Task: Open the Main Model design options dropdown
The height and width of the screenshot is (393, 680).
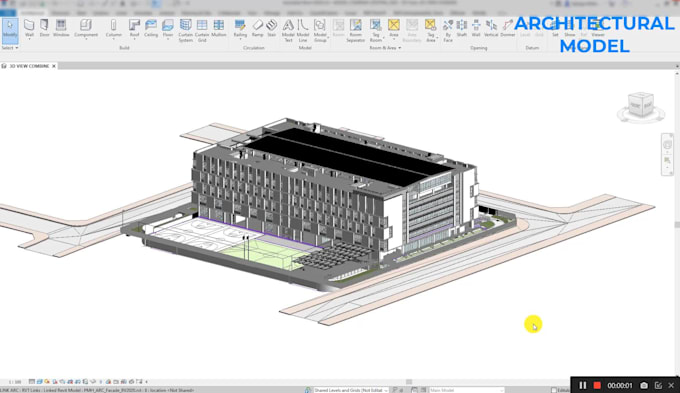Action: (x=467, y=390)
